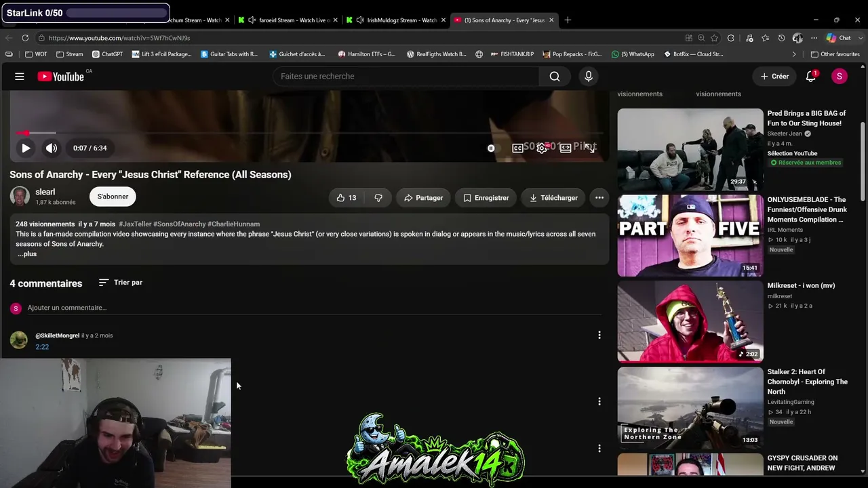Open the account avatar menu

pos(840,77)
